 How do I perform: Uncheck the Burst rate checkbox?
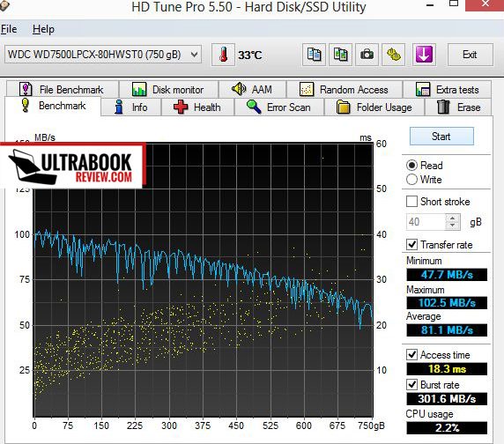click(411, 385)
